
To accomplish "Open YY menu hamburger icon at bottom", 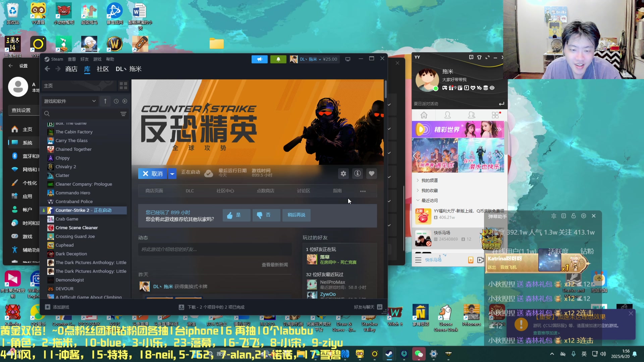I will (418, 260).
